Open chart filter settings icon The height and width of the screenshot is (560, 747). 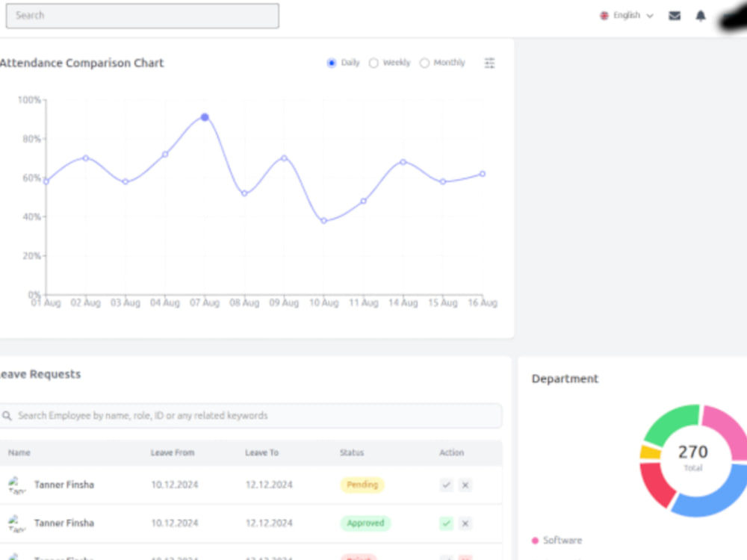(x=489, y=63)
